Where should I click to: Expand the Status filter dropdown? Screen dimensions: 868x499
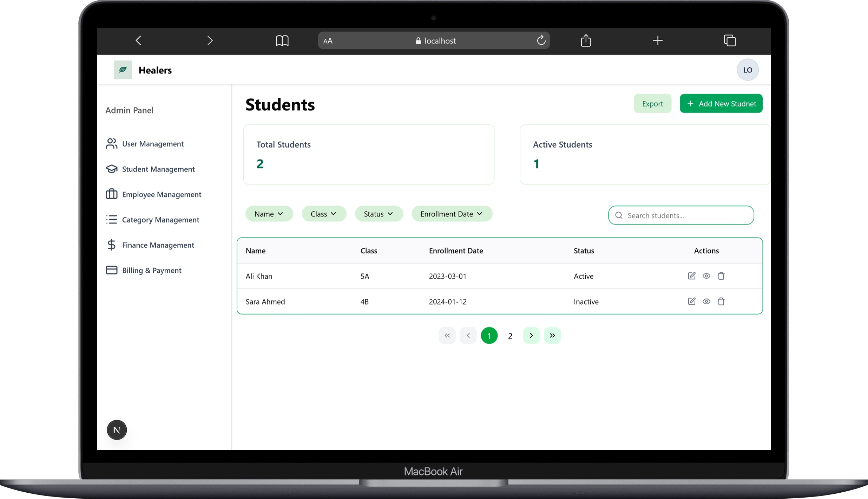click(x=379, y=214)
